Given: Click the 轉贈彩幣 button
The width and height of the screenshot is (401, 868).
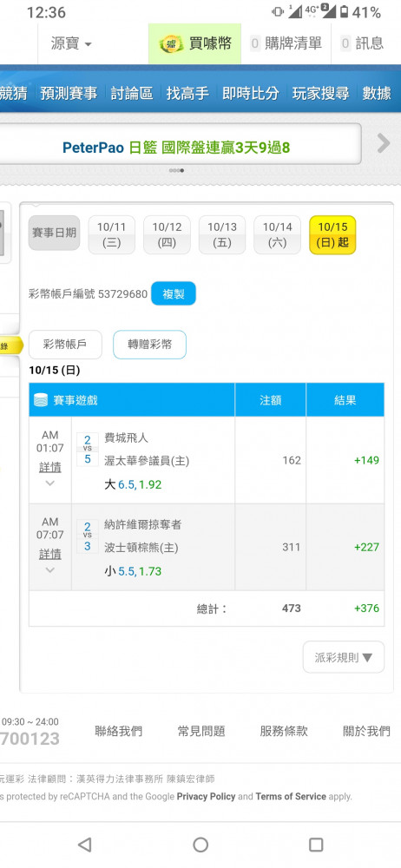Looking at the screenshot, I should (x=149, y=345).
